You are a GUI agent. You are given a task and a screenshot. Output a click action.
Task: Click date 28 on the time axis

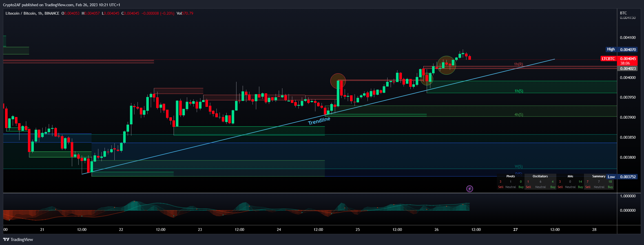pos(594,229)
